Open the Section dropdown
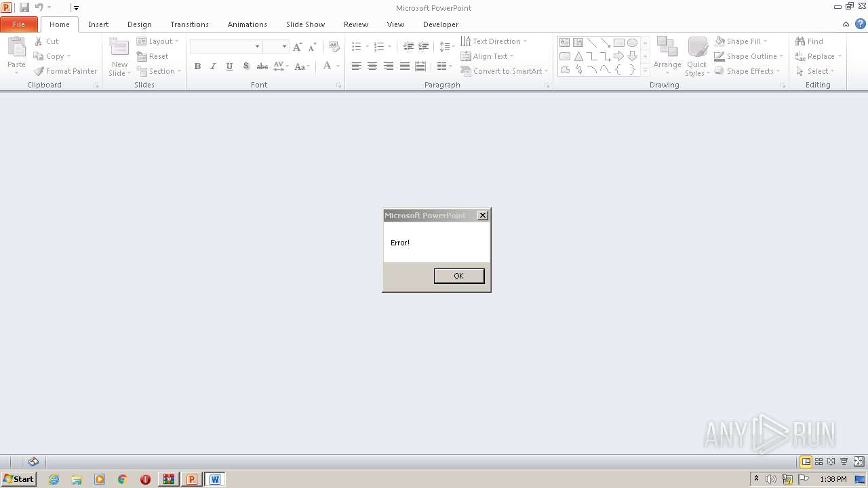The height and width of the screenshot is (488, 868). click(159, 71)
